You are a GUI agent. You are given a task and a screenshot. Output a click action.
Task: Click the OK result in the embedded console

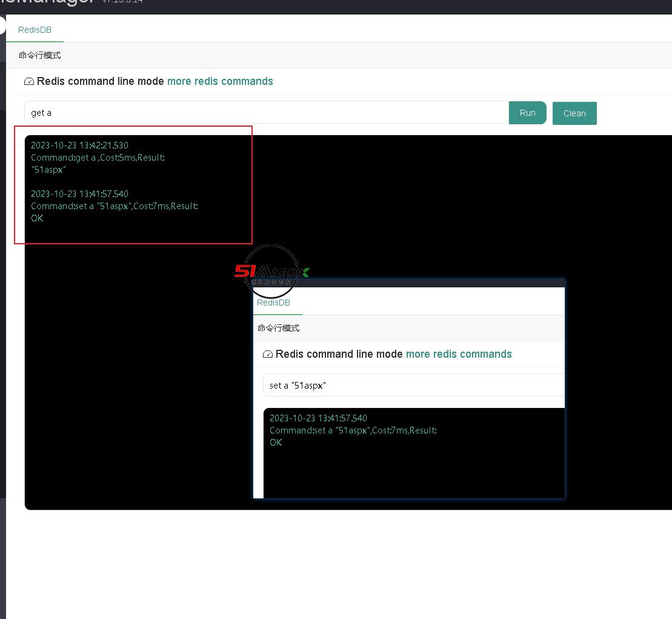click(x=276, y=443)
